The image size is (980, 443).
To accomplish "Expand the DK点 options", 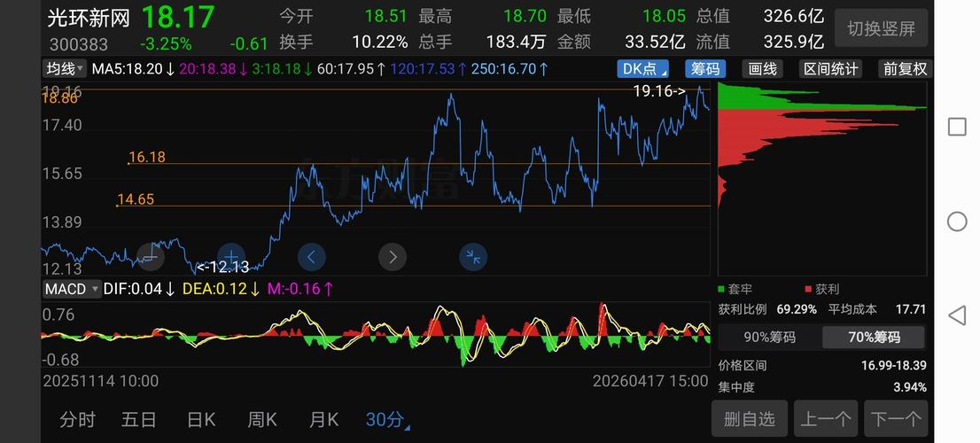I will pyautogui.click(x=642, y=69).
